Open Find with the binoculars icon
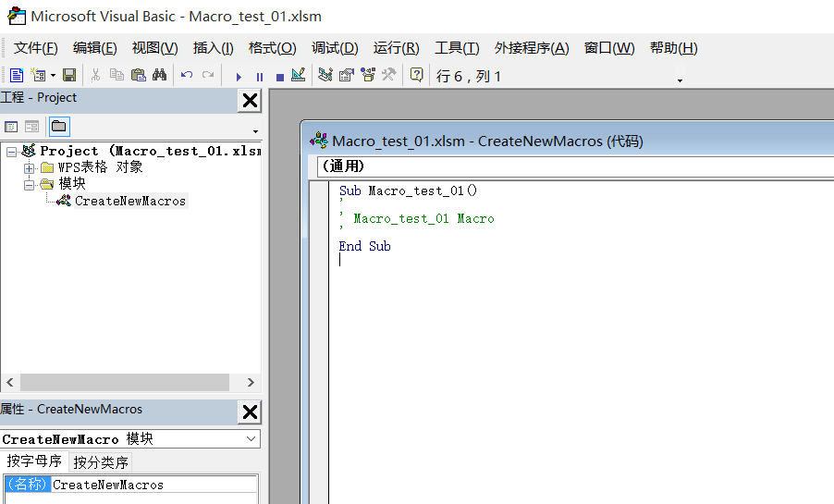This screenshot has height=504, width=834. tap(160, 76)
